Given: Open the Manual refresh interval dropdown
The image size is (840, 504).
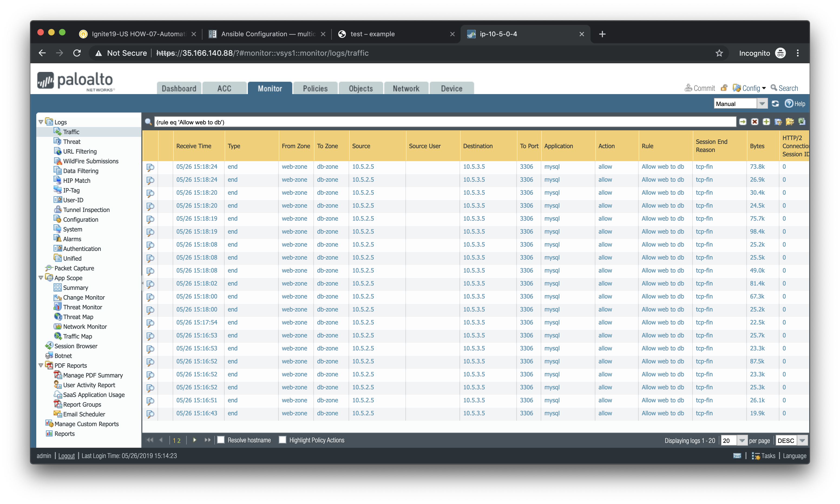Looking at the screenshot, I should pos(762,104).
